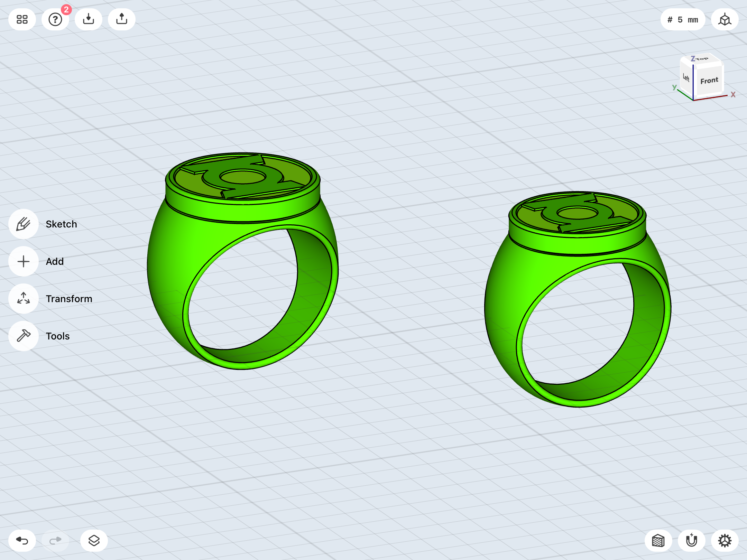
Task: Open the designs gallery grid icon
Action: click(22, 19)
